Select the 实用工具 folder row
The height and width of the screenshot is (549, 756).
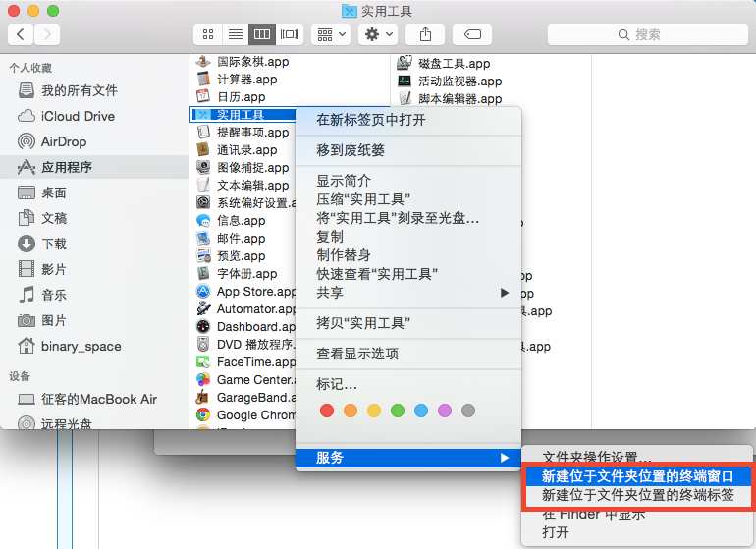pos(243,115)
